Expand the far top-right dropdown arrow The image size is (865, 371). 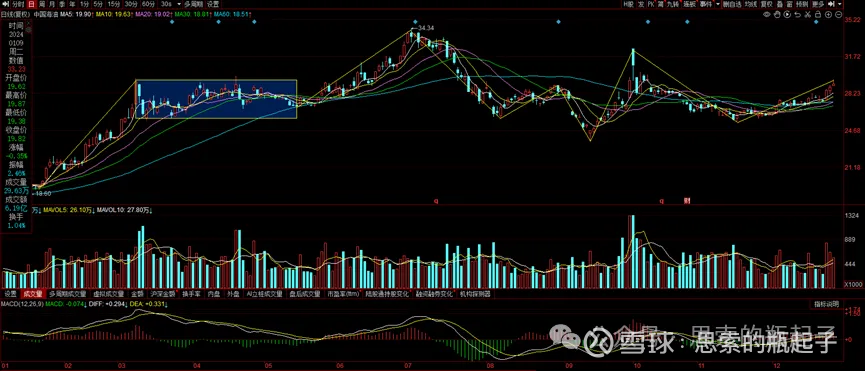pyautogui.click(x=840, y=4)
